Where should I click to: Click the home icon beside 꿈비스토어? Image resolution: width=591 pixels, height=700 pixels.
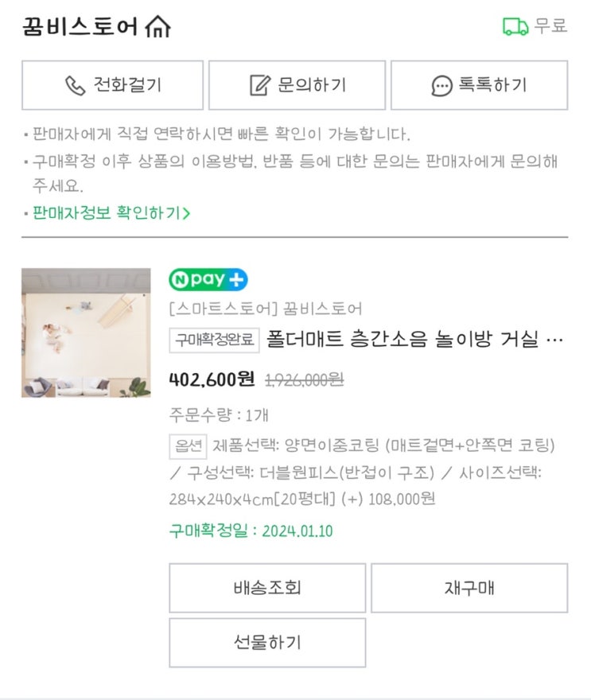click(x=158, y=27)
